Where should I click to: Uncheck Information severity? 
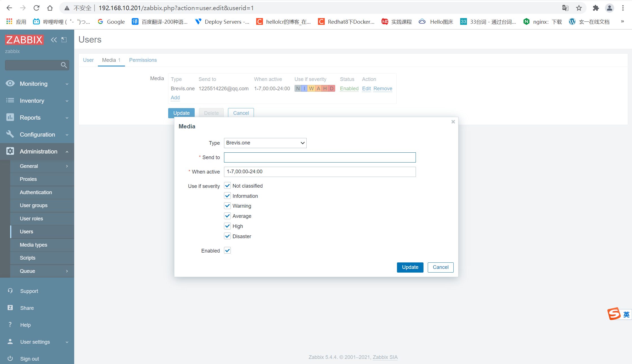(x=227, y=196)
